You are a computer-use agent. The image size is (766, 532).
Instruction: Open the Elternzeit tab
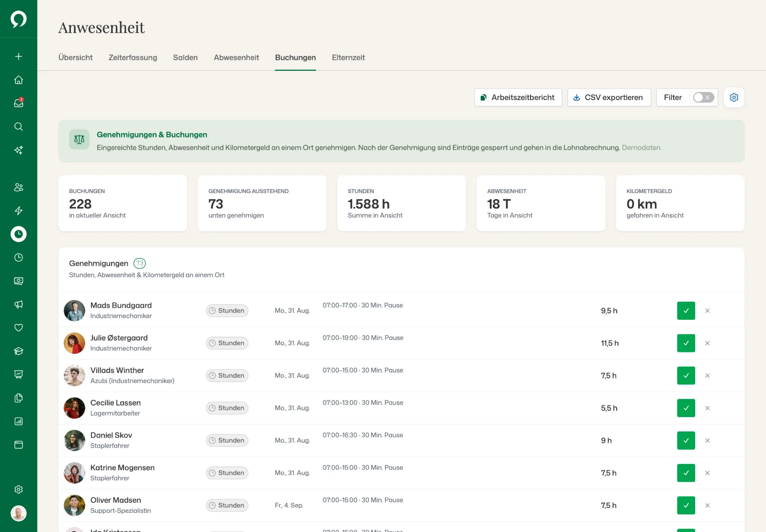(349, 57)
